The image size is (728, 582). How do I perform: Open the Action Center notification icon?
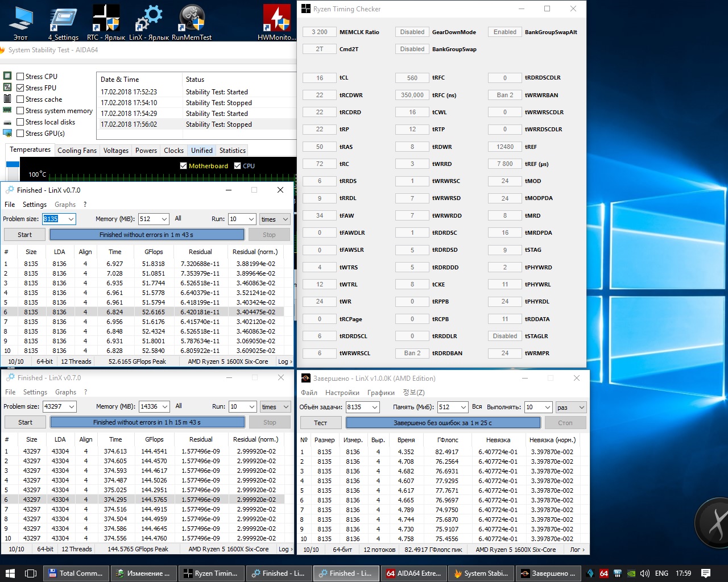pyautogui.click(x=705, y=573)
